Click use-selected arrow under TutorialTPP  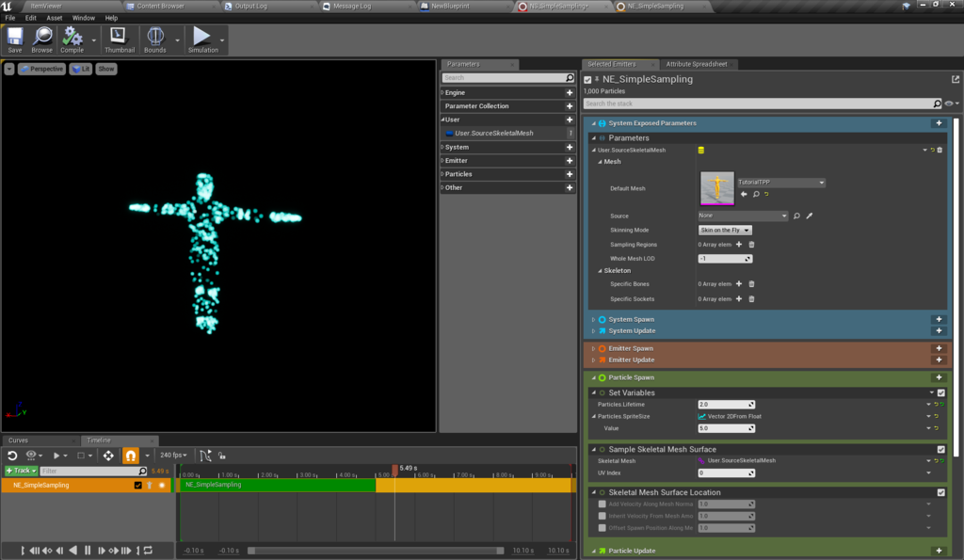(744, 194)
